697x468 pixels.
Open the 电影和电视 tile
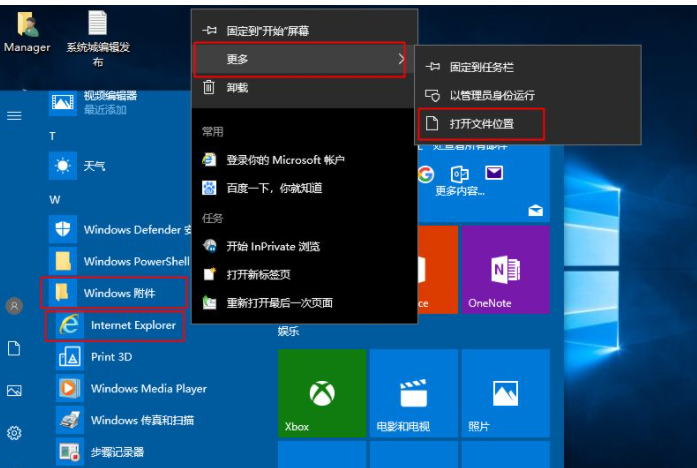tap(414, 393)
